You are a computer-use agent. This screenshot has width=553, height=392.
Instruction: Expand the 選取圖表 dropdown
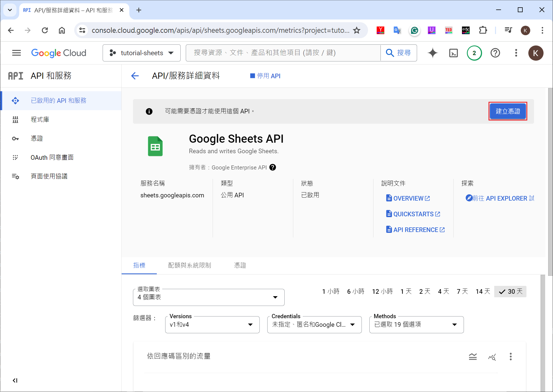(x=209, y=297)
